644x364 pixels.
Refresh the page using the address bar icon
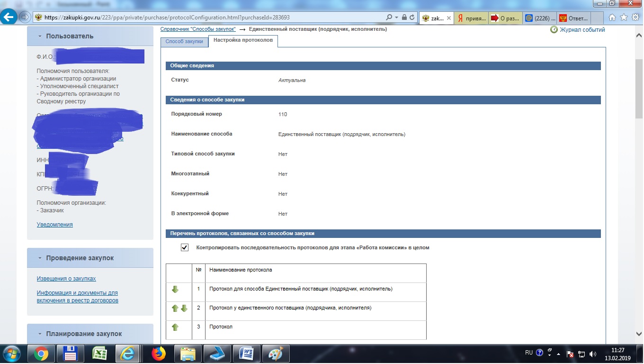[412, 18]
